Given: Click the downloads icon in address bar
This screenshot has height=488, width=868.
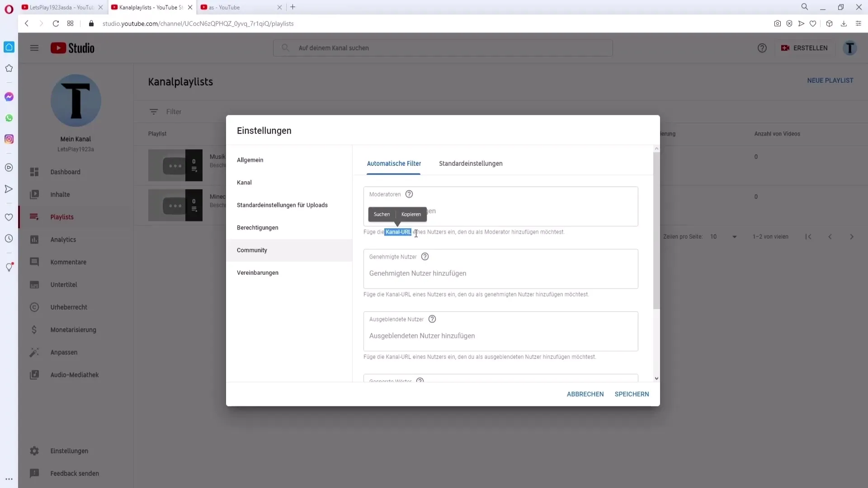Looking at the screenshot, I should tap(844, 23).
